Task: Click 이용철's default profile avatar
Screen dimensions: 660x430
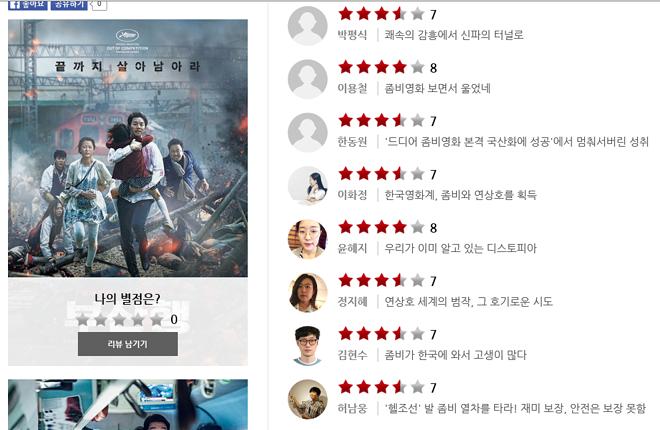Action: click(308, 79)
